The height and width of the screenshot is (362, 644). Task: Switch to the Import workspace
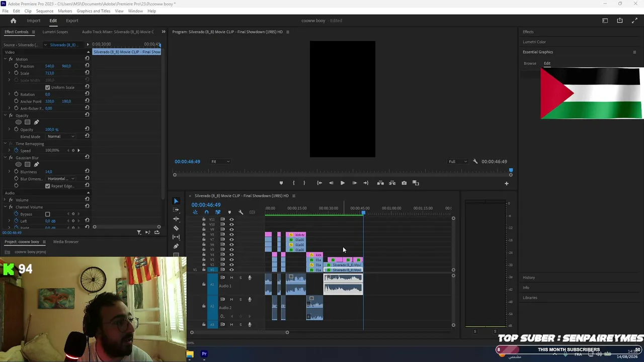pos(34,21)
